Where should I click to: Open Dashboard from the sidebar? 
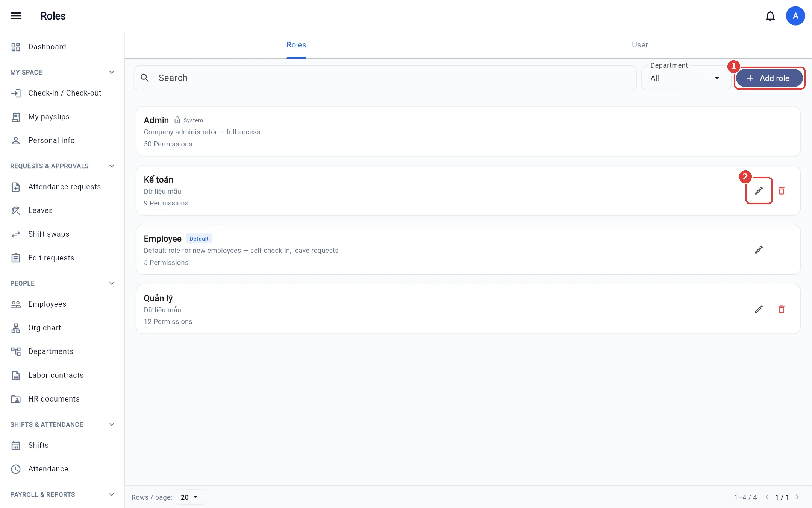pyautogui.click(x=62, y=47)
